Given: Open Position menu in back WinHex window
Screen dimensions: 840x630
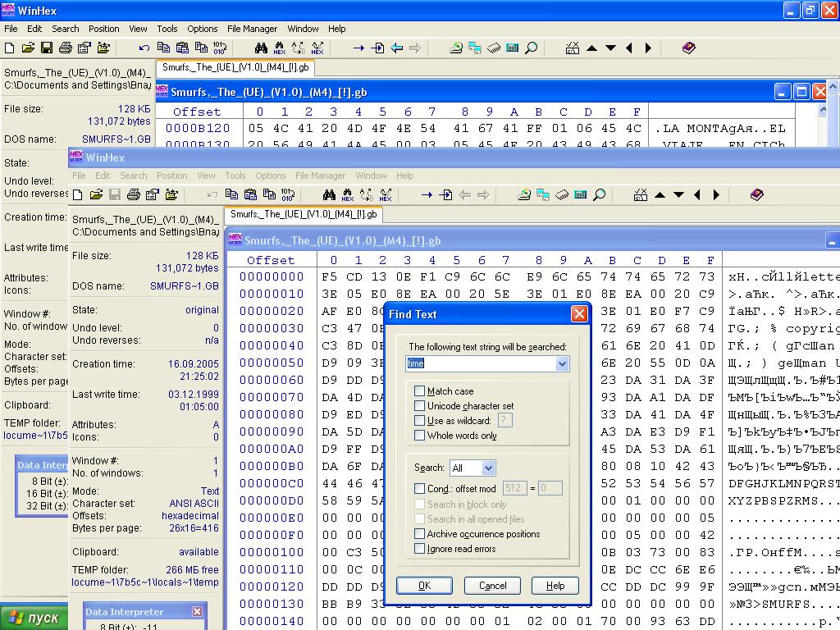Looking at the screenshot, I should (104, 29).
